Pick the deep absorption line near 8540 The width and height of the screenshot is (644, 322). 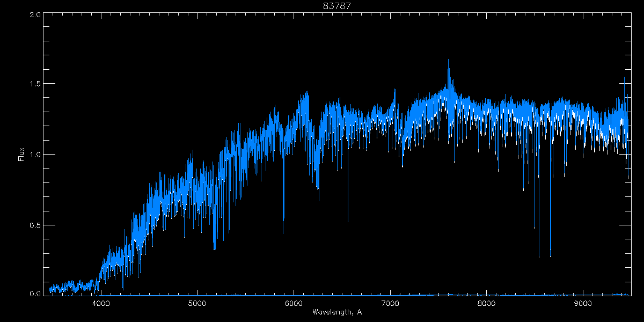point(539,256)
